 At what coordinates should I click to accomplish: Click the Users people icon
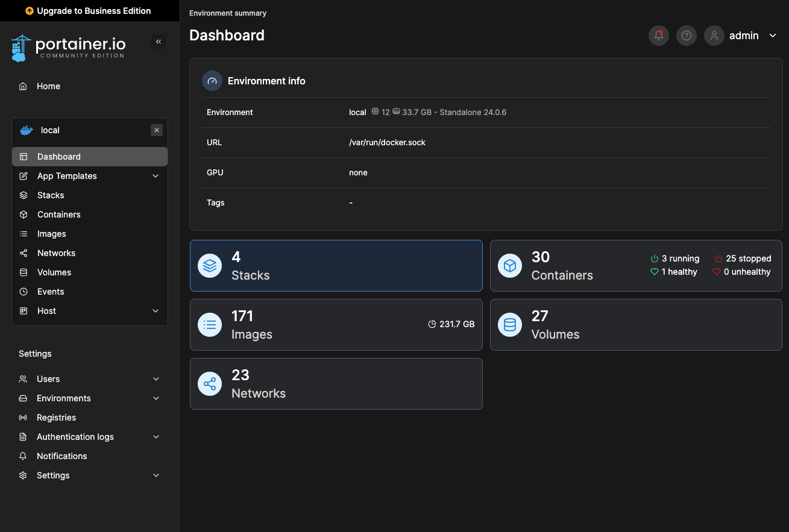23,379
